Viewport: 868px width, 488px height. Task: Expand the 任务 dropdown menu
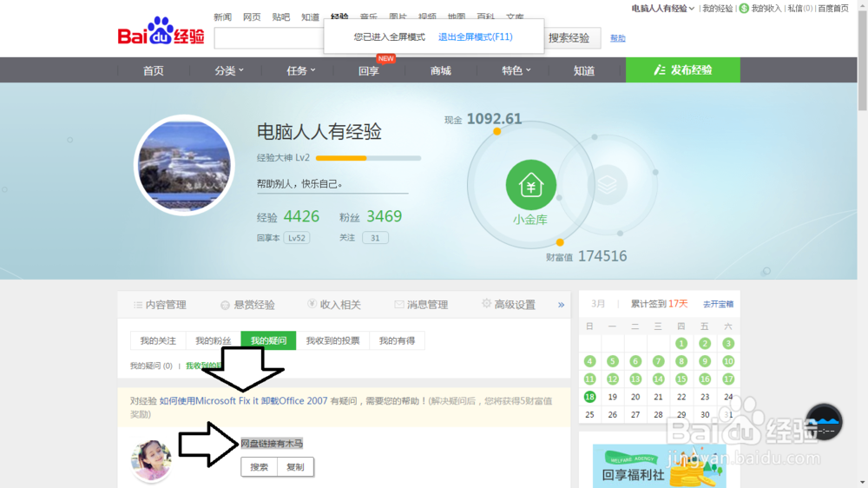300,70
